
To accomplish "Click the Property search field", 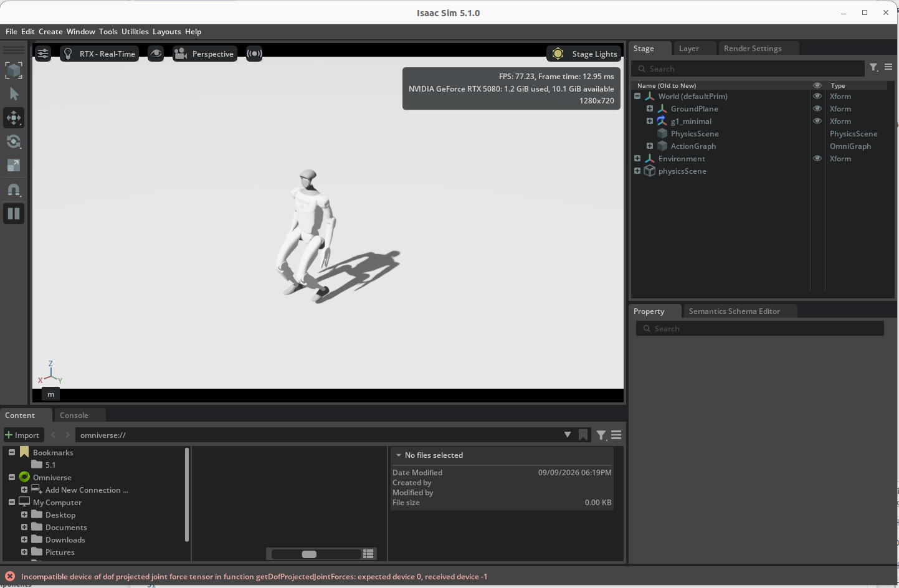I will 760,329.
